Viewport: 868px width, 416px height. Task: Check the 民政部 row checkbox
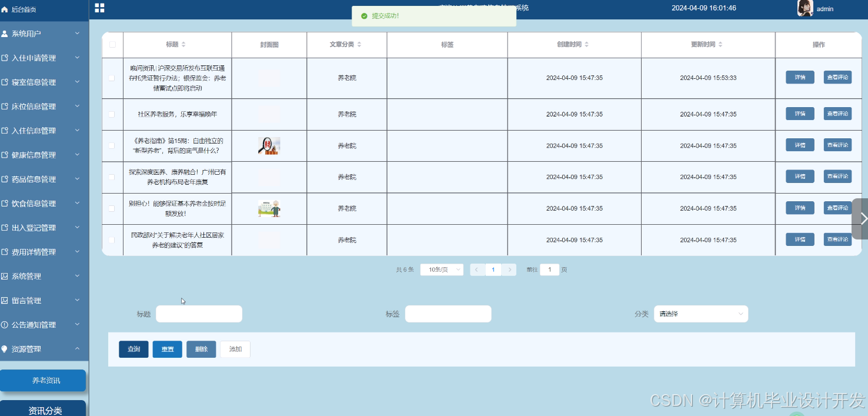point(112,240)
